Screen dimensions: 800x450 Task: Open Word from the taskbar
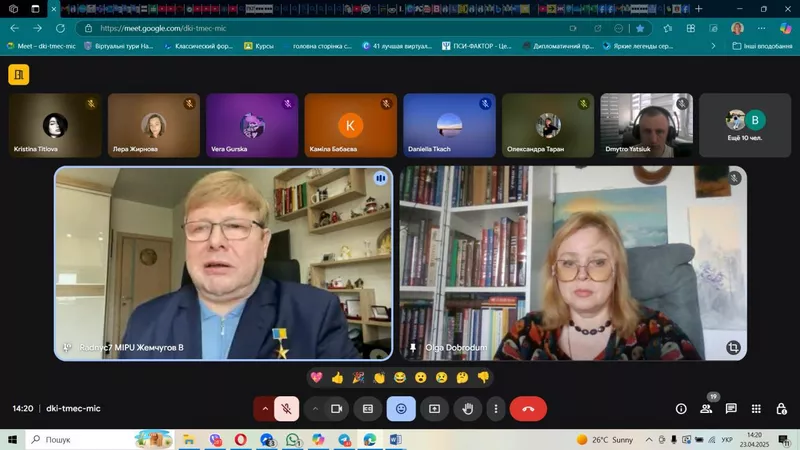tap(395, 439)
